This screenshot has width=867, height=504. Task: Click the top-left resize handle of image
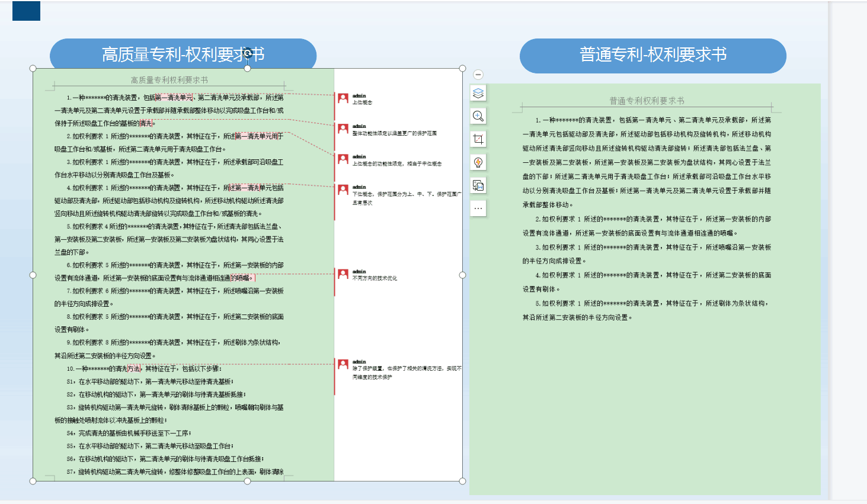tap(33, 69)
